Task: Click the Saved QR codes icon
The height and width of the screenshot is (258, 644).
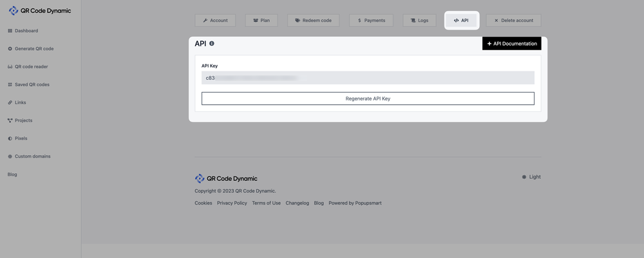Action: [10, 85]
